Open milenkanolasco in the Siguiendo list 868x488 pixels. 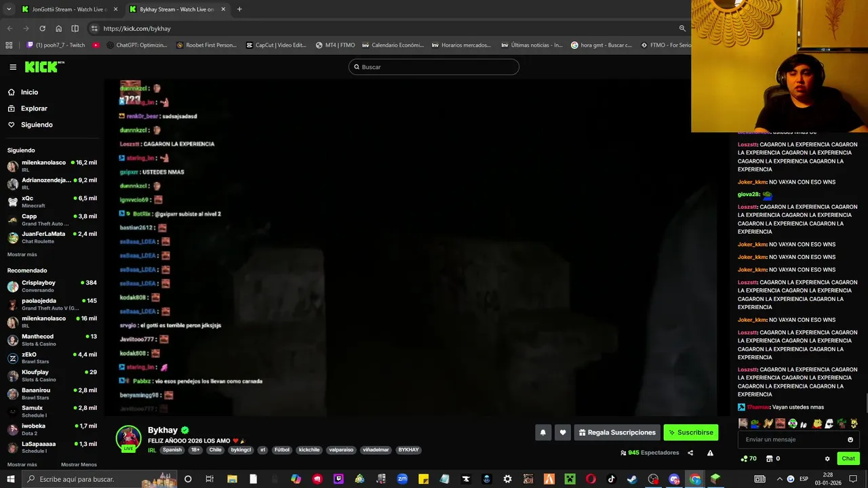point(52,166)
